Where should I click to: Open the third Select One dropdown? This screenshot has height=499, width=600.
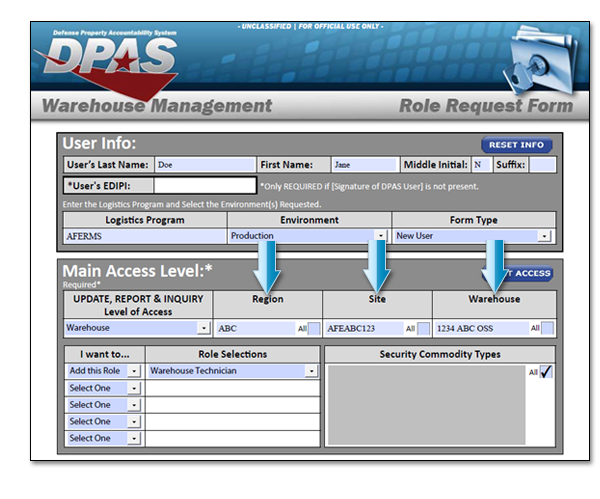104,422
